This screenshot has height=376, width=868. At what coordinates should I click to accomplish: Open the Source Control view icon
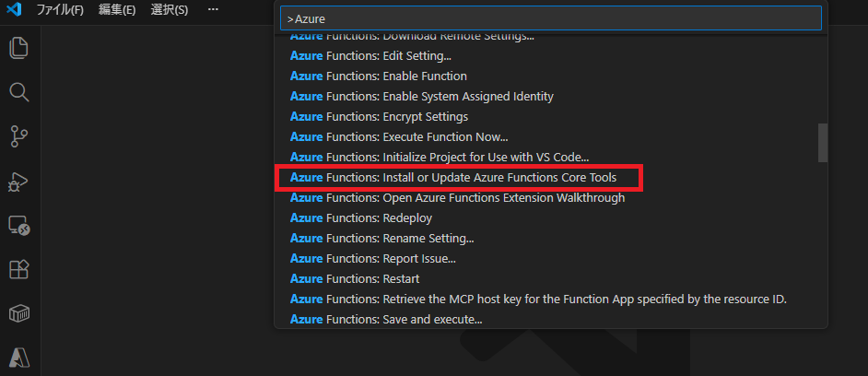click(19, 136)
